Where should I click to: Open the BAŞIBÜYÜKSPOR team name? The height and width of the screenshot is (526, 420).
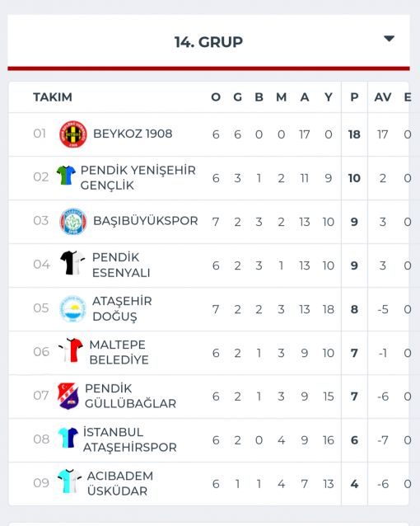(x=146, y=221)
